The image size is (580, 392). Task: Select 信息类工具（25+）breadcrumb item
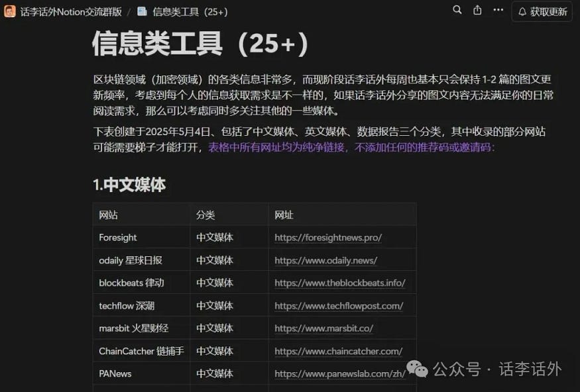pos(190,12)
